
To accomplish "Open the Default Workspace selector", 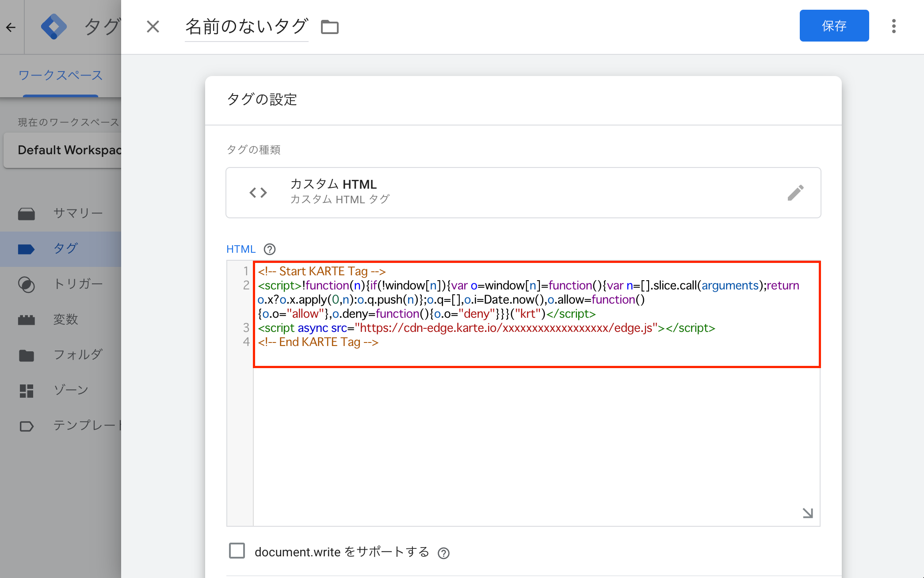I will pos(62,150).
